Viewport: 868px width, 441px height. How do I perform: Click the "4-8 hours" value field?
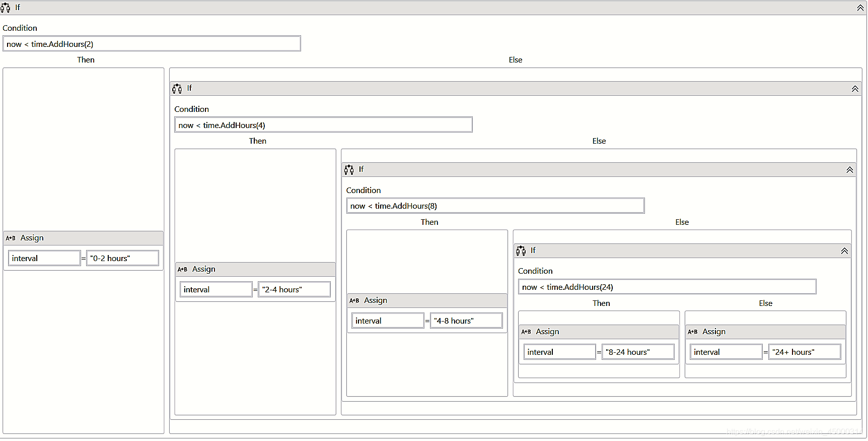pos(466,321)
